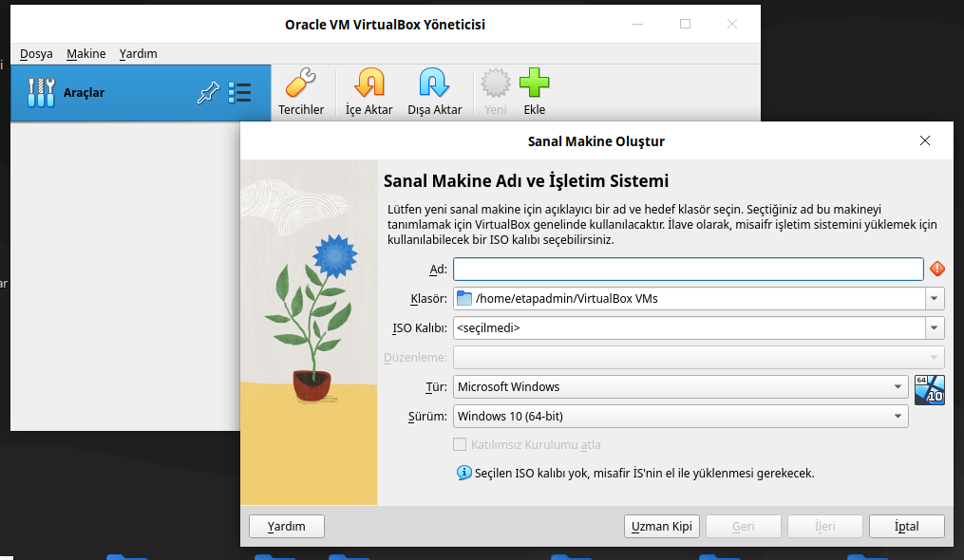This screenshot has width=964, height=560.
Task: Open the Tür operating system dropdown
Action: point(898,387)
